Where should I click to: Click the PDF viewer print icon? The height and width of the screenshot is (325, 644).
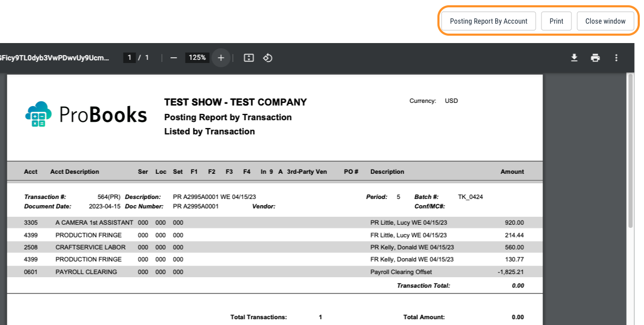point(595,58)
